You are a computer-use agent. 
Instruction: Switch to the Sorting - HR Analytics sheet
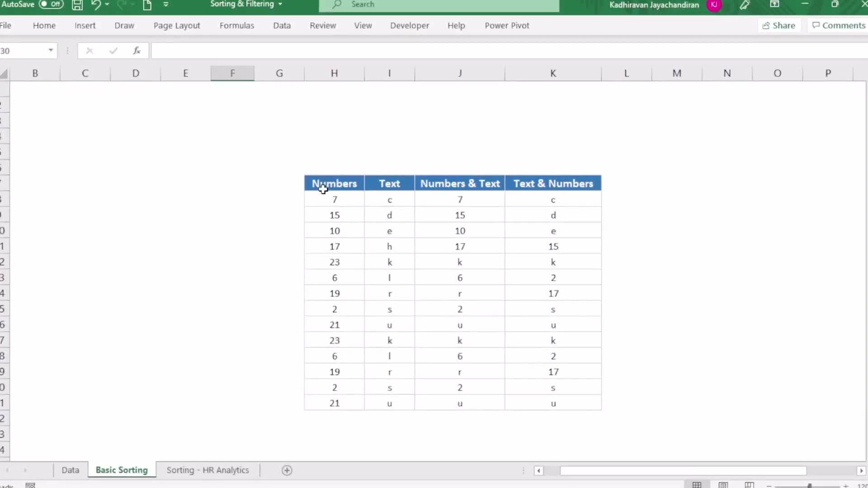coord(208,470)
